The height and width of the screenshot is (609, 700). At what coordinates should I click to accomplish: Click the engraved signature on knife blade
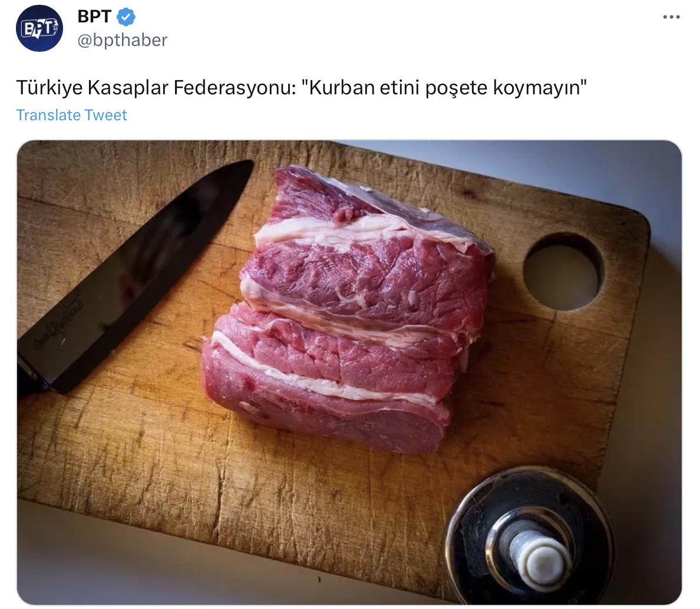[59, 322]
